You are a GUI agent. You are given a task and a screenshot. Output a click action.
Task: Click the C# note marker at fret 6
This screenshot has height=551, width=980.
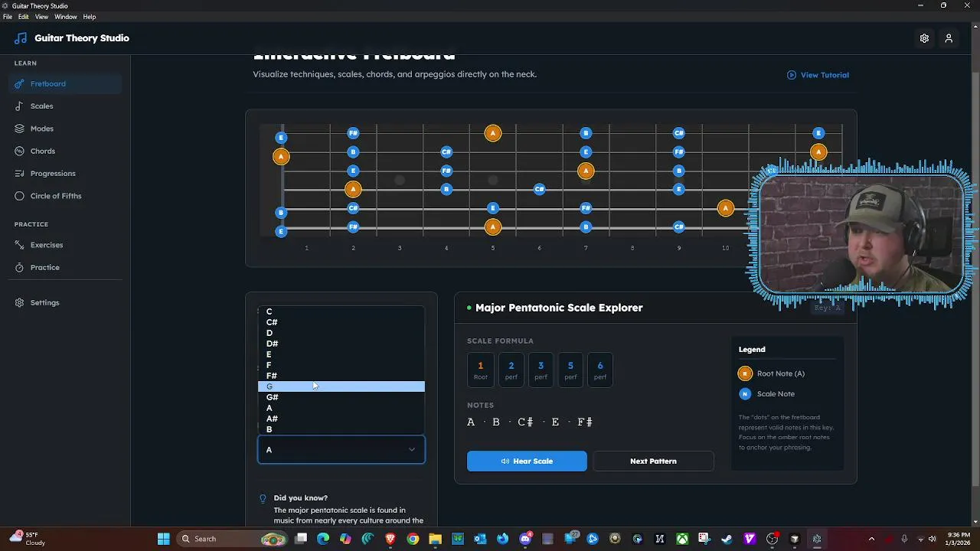pyautogui.click(x=540, y=189)
